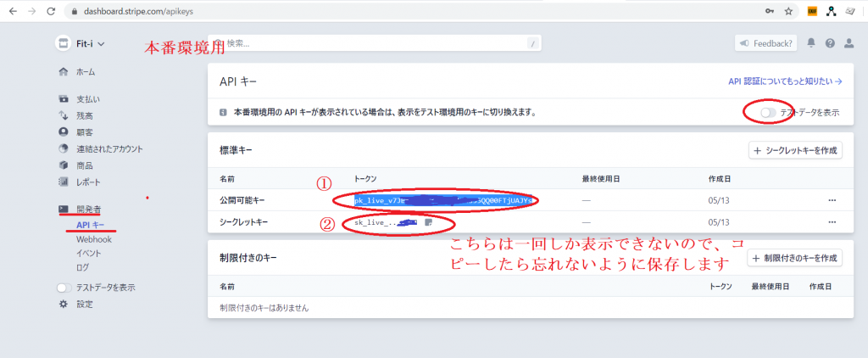The width and height of the screenshot is (868, 358).
Task: Click the Fit-i store logo icon
Action: (63, 43)
